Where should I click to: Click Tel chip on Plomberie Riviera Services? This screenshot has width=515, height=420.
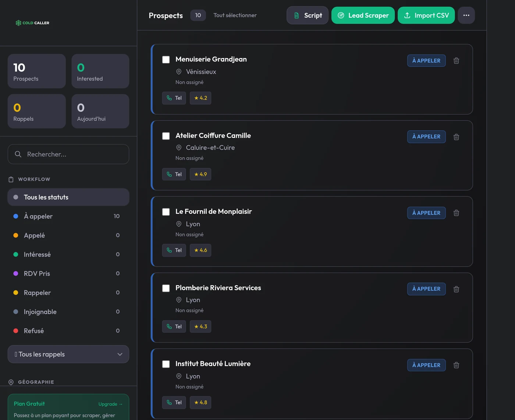pyautogui.click(x=174, y=327)
